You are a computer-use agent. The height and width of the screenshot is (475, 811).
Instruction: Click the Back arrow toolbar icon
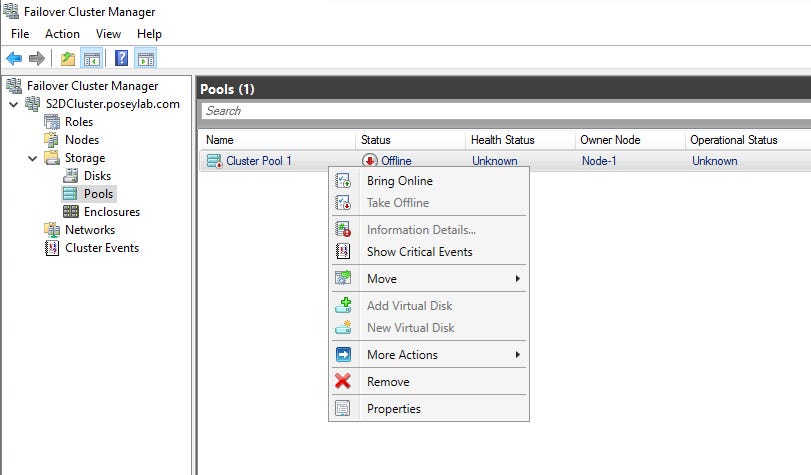pyautogui.click(x=14, y=58)
